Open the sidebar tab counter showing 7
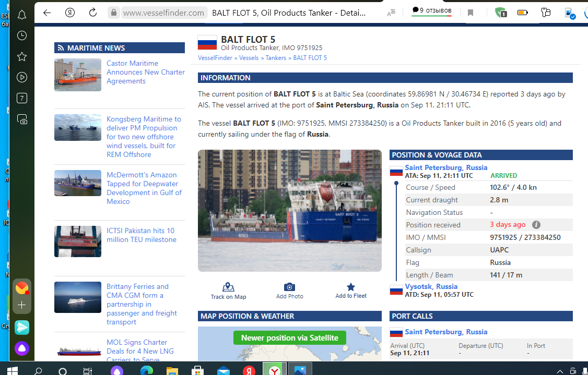The height and width of the screenshot is (375, 588). 22,98
